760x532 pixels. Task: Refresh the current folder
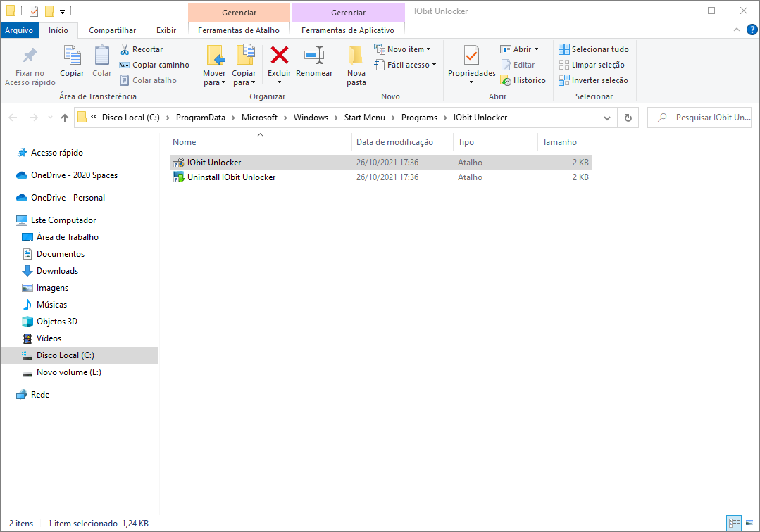point(628,118)
